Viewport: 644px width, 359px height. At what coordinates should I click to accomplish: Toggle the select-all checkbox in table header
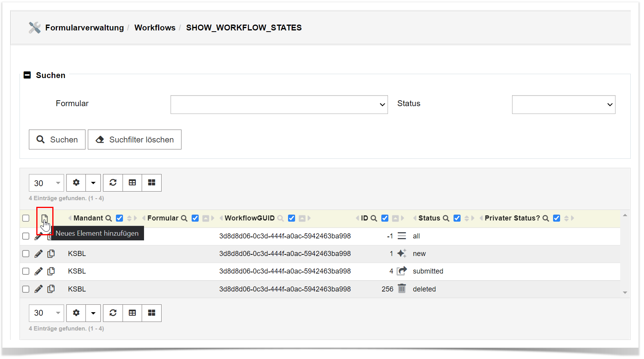(x=26, y=218)
